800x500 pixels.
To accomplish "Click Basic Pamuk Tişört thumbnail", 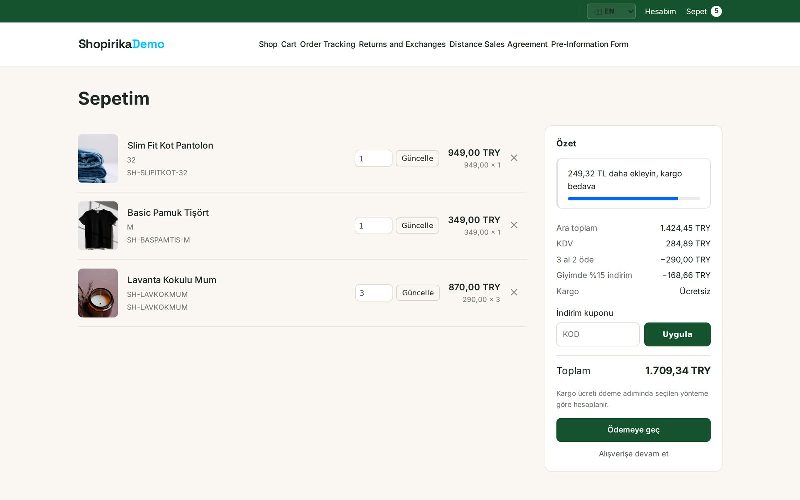I will coord(98,226).
